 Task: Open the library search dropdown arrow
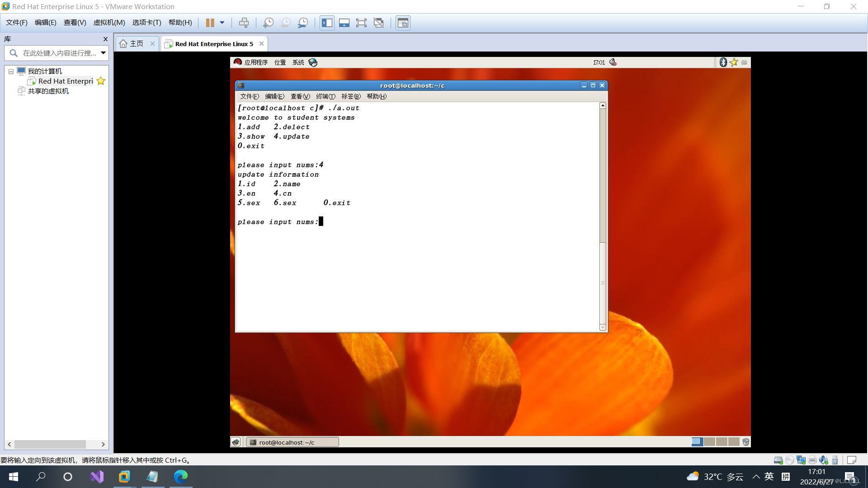coord(103,53)
